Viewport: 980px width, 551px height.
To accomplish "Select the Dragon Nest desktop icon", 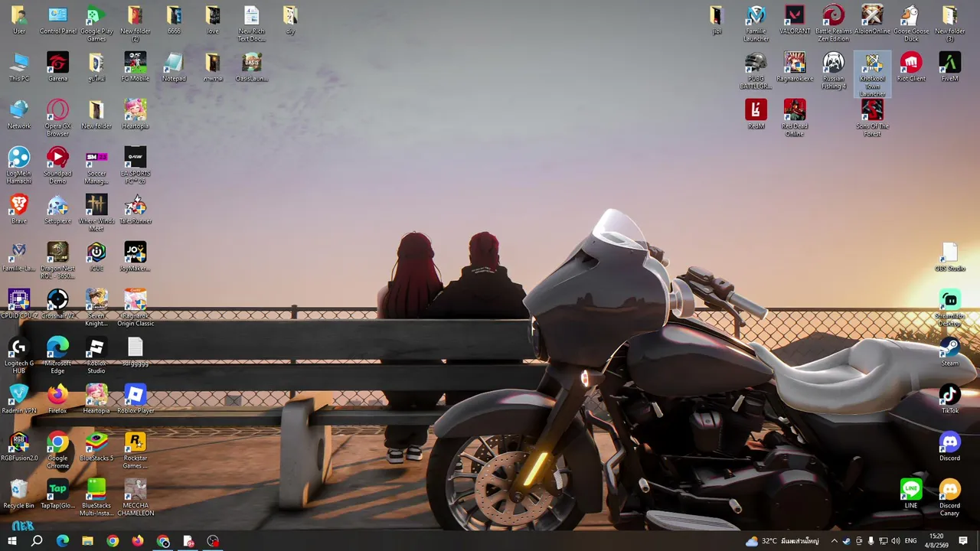I will click(57, 259).
